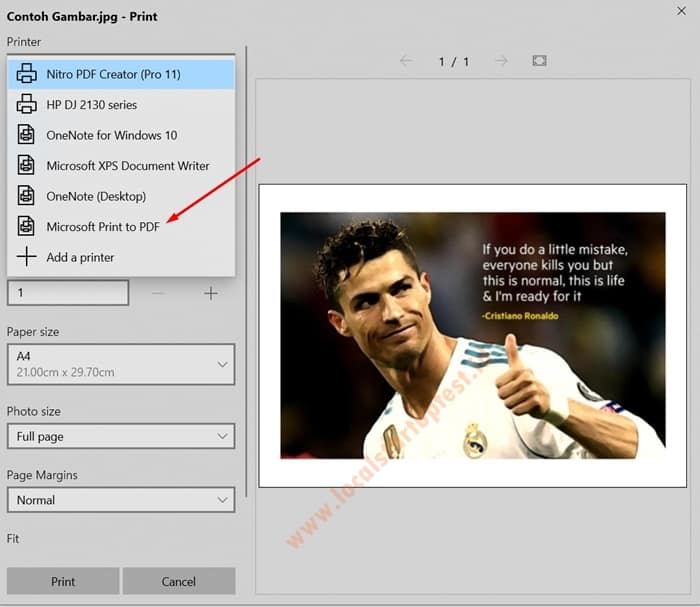Click the Microsoft Print to PDF icon

(x=26, y=226)
